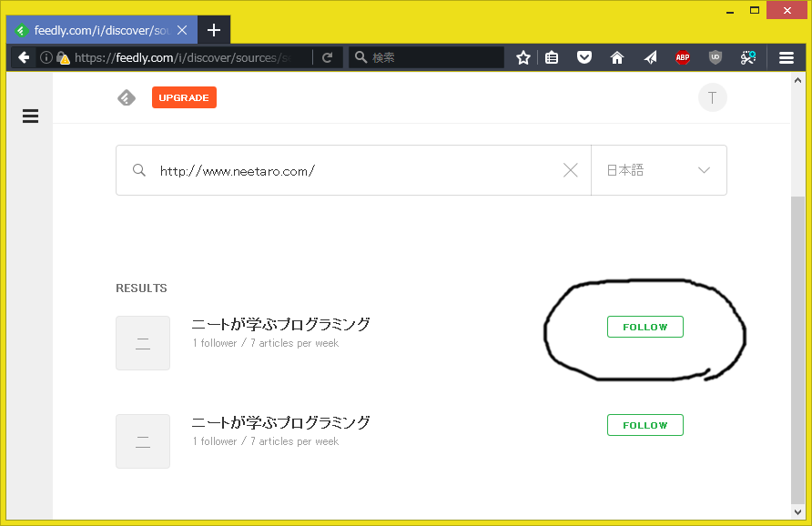Click the vertical scrollbar thumb

coord(797,350)
